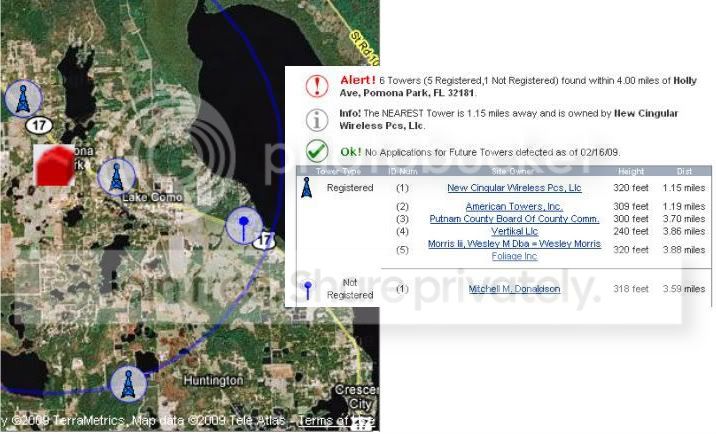Click the Route 17 shield beside the blue pin

[x=263, y=240]
